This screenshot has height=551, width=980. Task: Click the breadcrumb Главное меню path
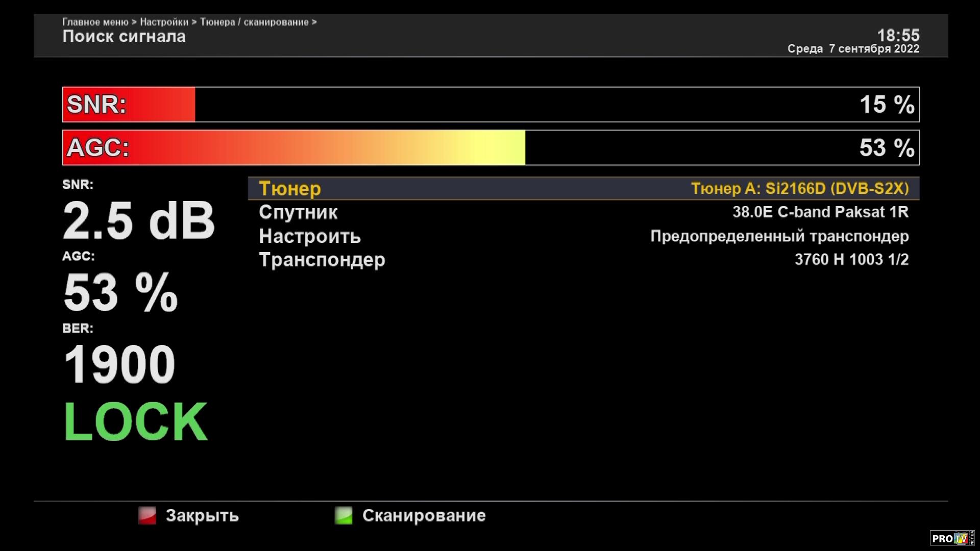pyautogui.click(x=95, y=22)
